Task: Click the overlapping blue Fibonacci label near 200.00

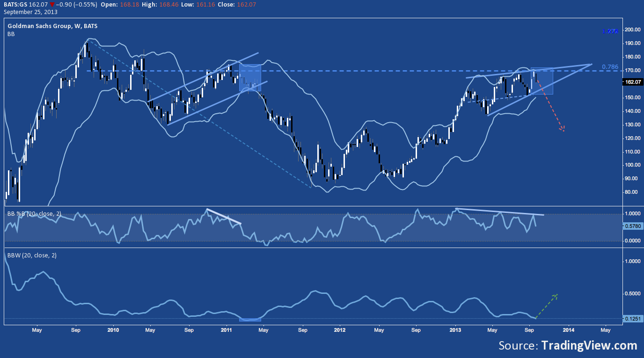Action: (x=610, y=31)
